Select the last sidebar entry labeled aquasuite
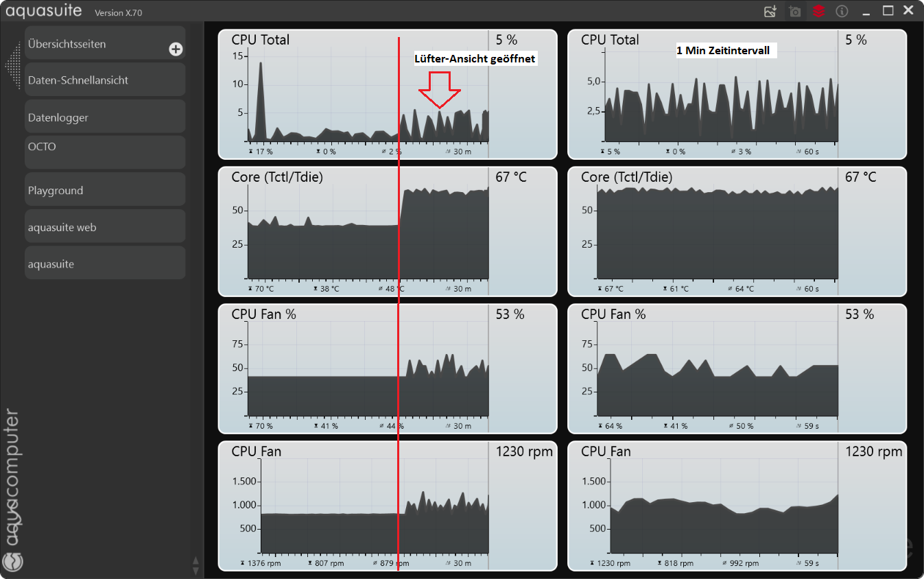Viewport: 924px width, 579px height. coord(105,263)
